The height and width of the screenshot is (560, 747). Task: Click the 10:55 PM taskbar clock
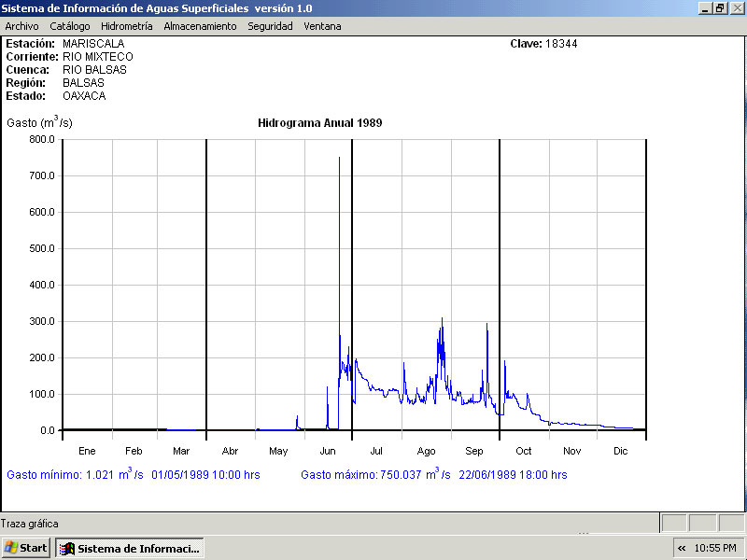tap(716, 548)
